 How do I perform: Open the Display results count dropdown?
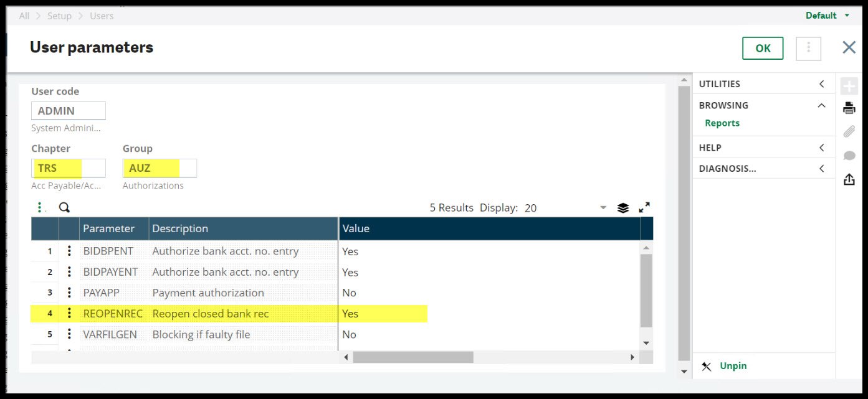[603, 207]
